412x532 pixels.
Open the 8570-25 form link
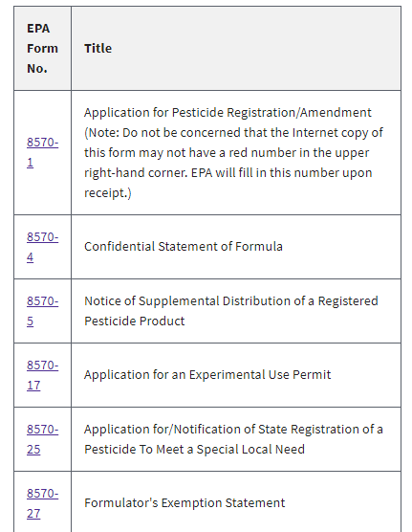[x=42, y=439]
